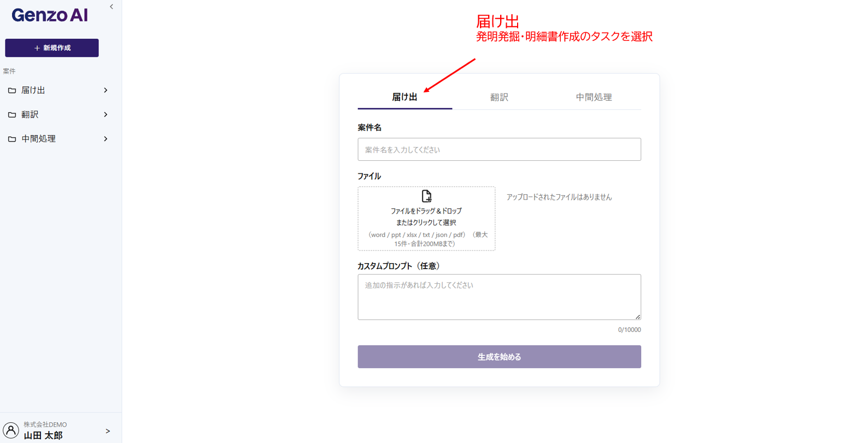
Task: Click the カスタムプロンプト（任意） label
Action: (399, 266)
